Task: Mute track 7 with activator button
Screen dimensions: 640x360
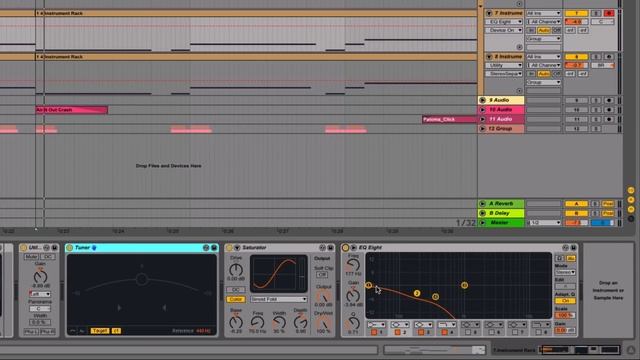Action: tap(576, 13)
